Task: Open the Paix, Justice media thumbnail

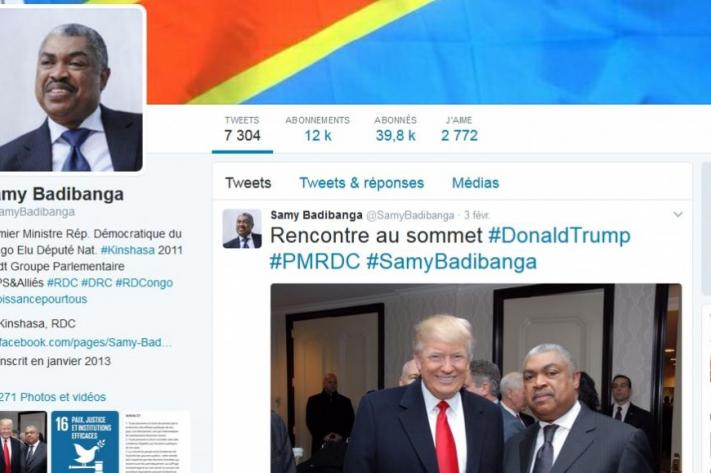Action: 85,442
